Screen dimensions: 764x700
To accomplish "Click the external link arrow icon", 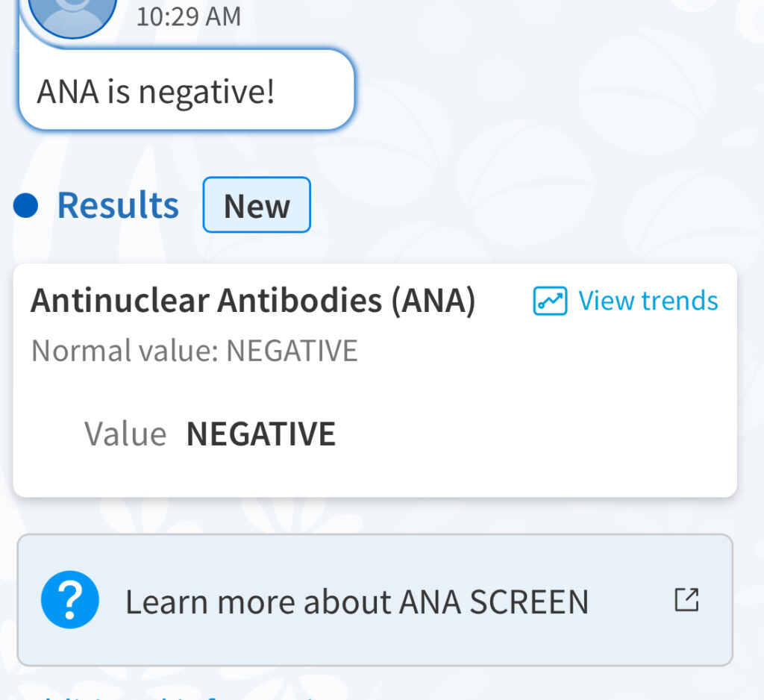I will tap(686, 600).
